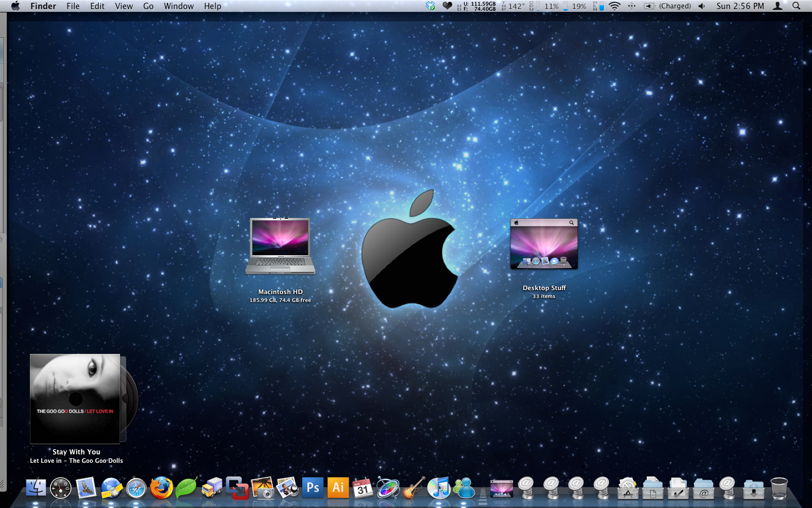The height and width of the screenshot is (508, 812).
Task: Open the Go menu
Action: [148, 6]
